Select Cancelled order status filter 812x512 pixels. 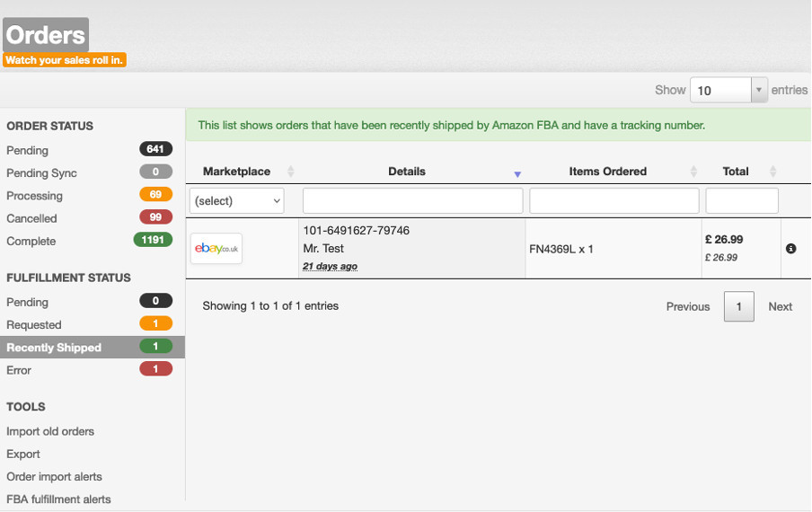pyautogui.click(x=31, y=218)
